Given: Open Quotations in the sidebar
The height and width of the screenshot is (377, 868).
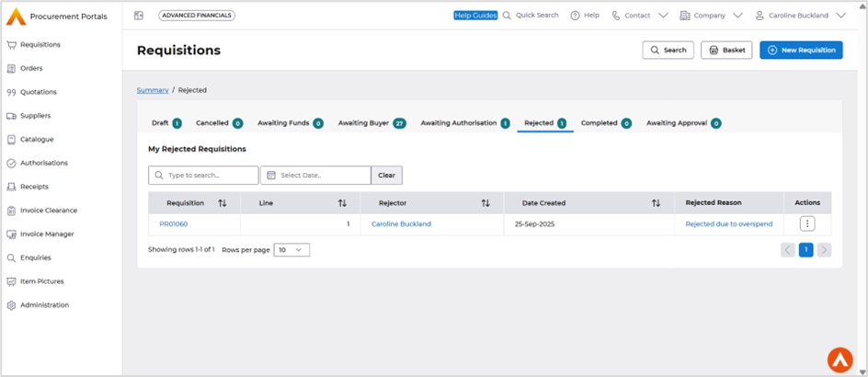Looking at the screenshot, I should (x=38, y=92).
